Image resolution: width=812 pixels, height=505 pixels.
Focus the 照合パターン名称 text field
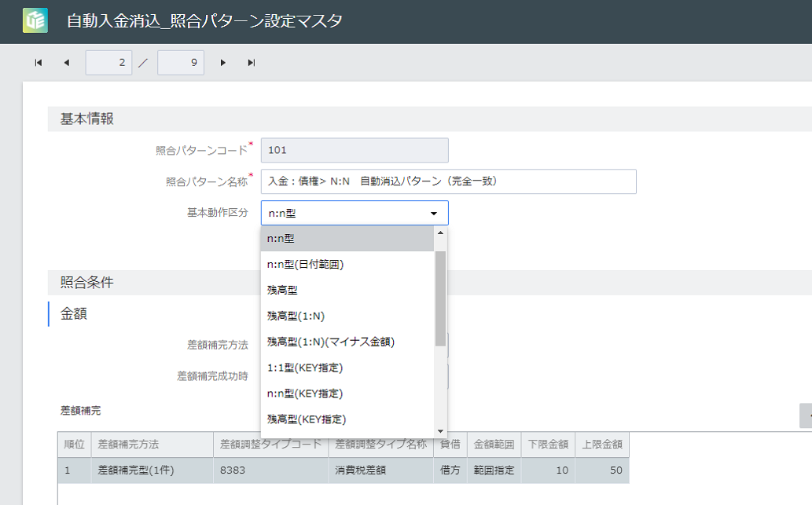(x=448, y=181)
